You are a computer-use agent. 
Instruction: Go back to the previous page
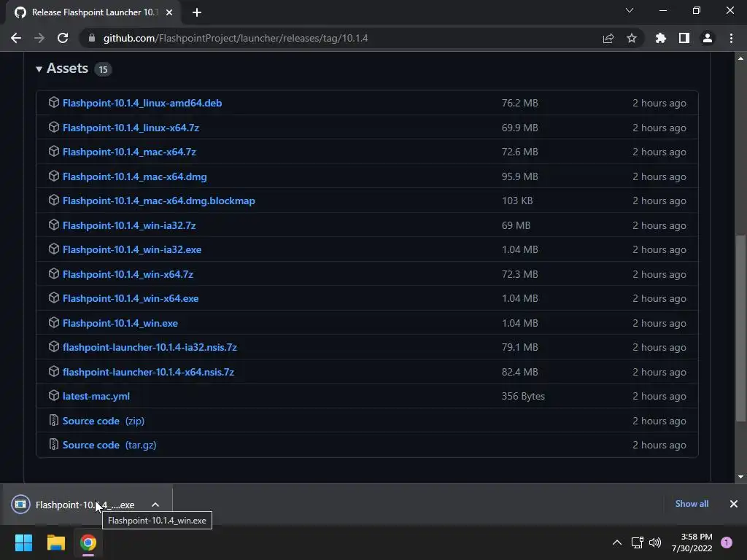[x=16, y=38]
